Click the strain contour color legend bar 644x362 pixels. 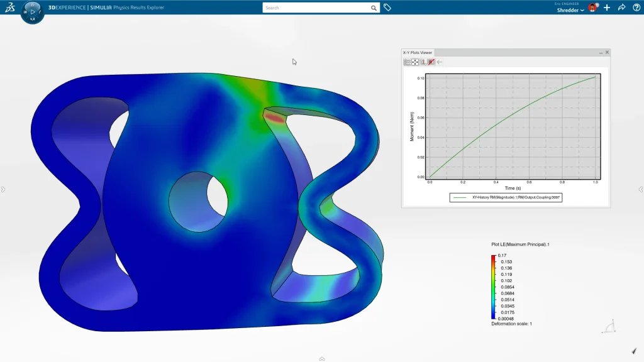[493, 287]
